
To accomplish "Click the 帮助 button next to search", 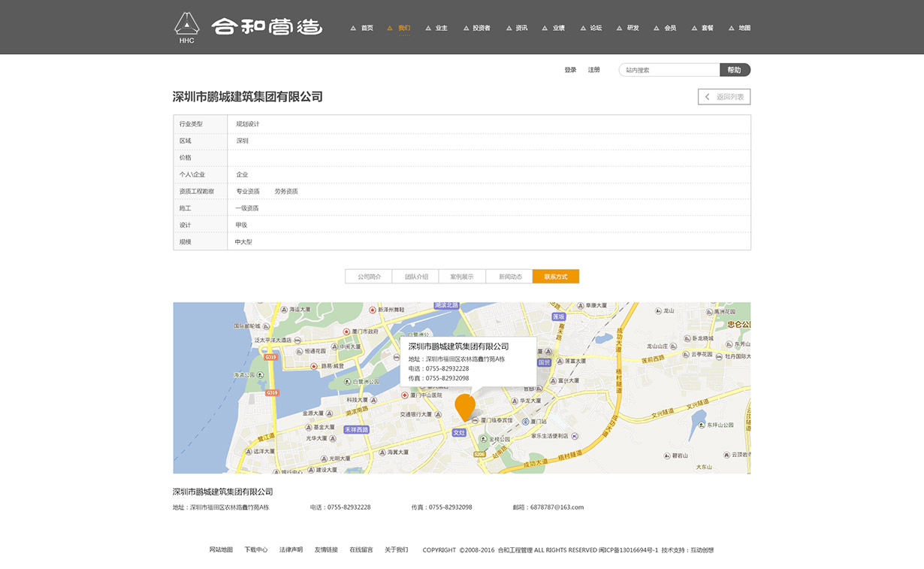I will [735, 70].
